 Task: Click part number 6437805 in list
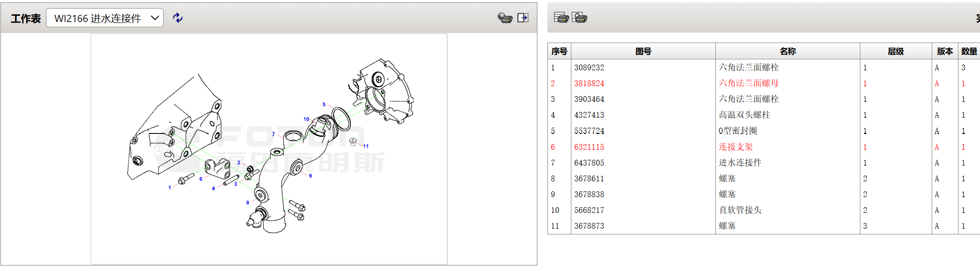point(589,163)
